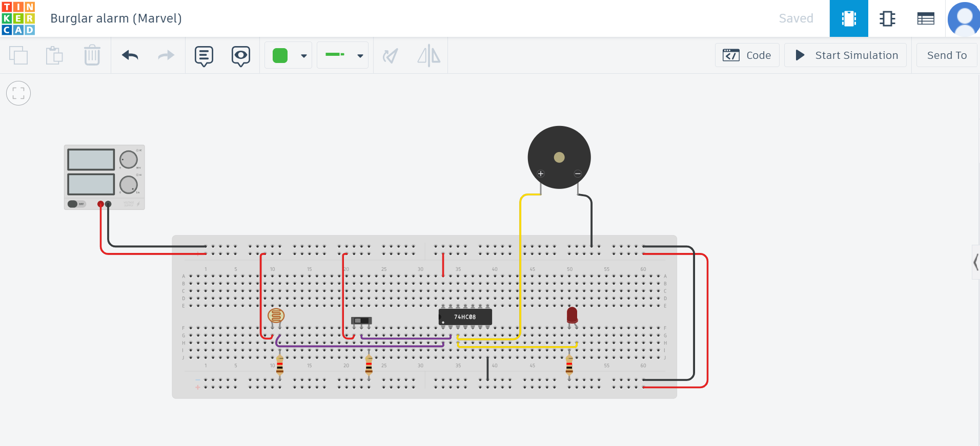Open the user profile avatar
Image resolution: width=980 pixels, height=446 pixels.
click(964, 18)
